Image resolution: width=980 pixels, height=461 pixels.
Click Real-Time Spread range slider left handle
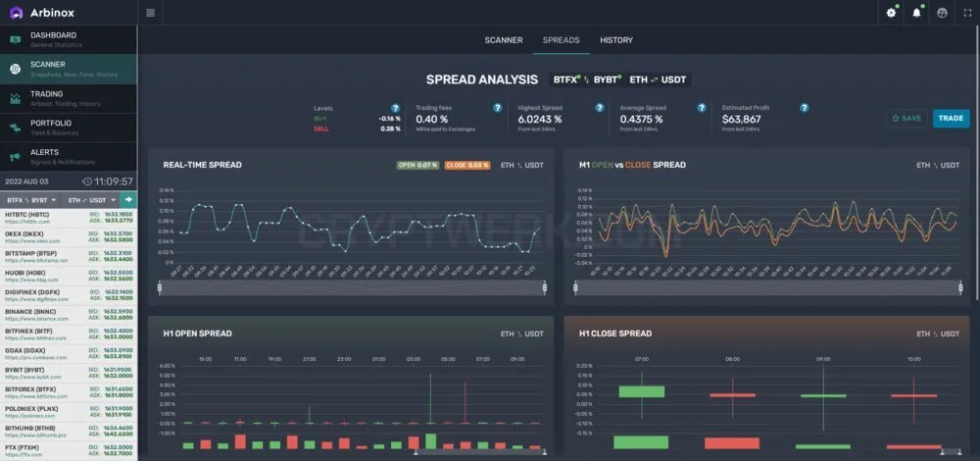coord(160,287)
